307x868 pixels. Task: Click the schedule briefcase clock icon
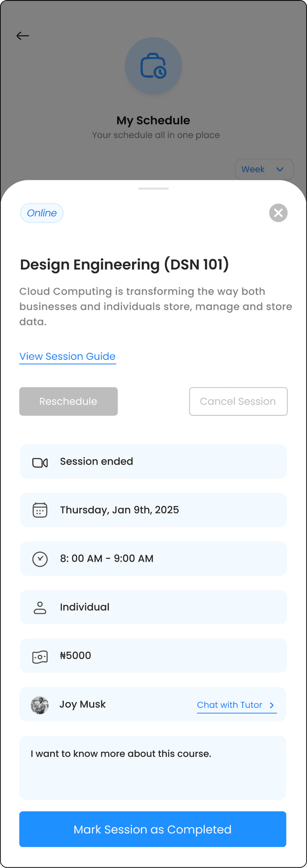click(x=153, y=66)
